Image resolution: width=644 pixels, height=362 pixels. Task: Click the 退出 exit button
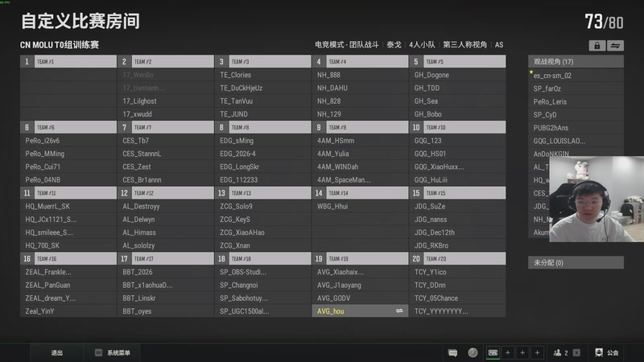click(56, 352)
